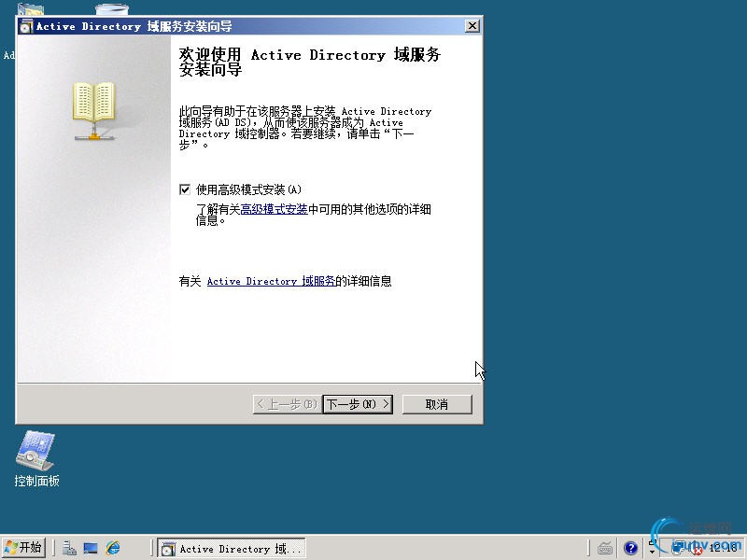The width and height of the screenshot is (747, 560).
Task: Launch Internet Explorer from quick launch
Action: pyautogui.click(x=113, y=548)
